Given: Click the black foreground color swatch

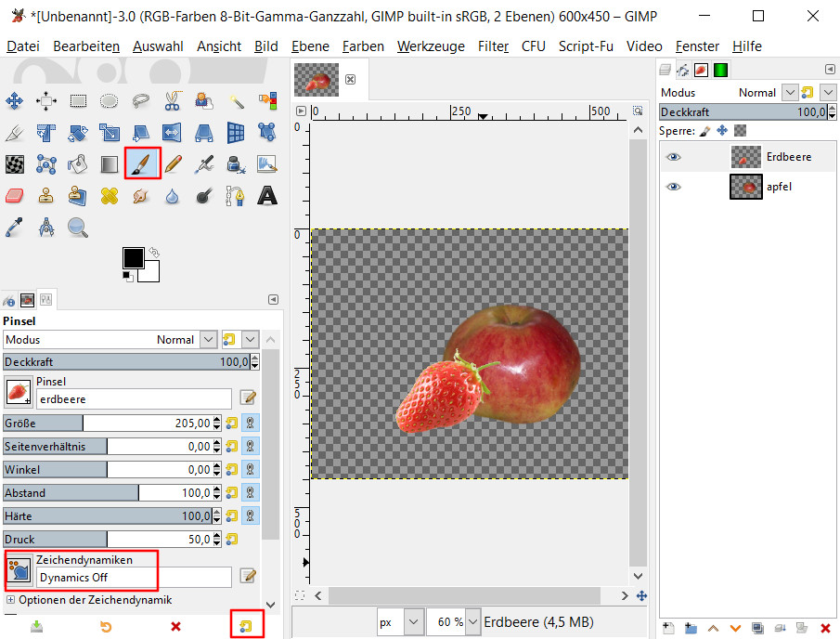Looking at the screenshot, I should [x=132, y=258].
